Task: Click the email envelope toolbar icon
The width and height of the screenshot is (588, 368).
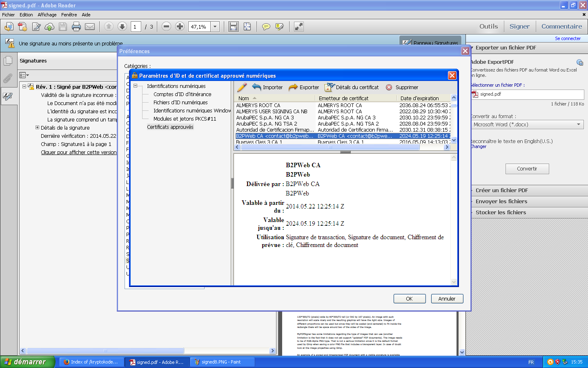Action: (x=90, y=27)
